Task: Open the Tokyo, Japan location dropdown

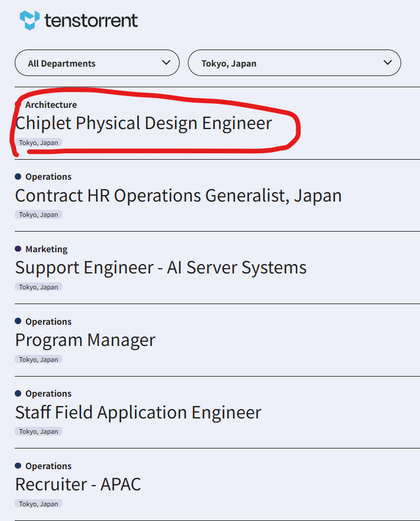Action: [x=294, y=63]
